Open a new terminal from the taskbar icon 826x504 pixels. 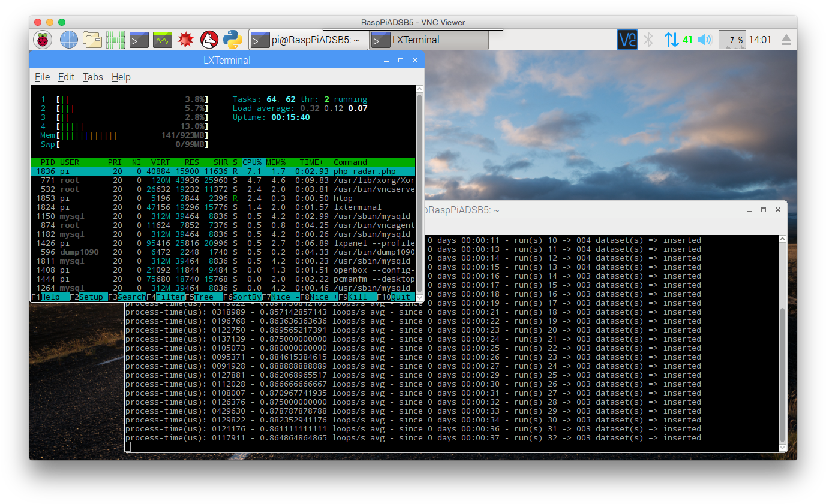pyautogui.click(x=139, y=39)
